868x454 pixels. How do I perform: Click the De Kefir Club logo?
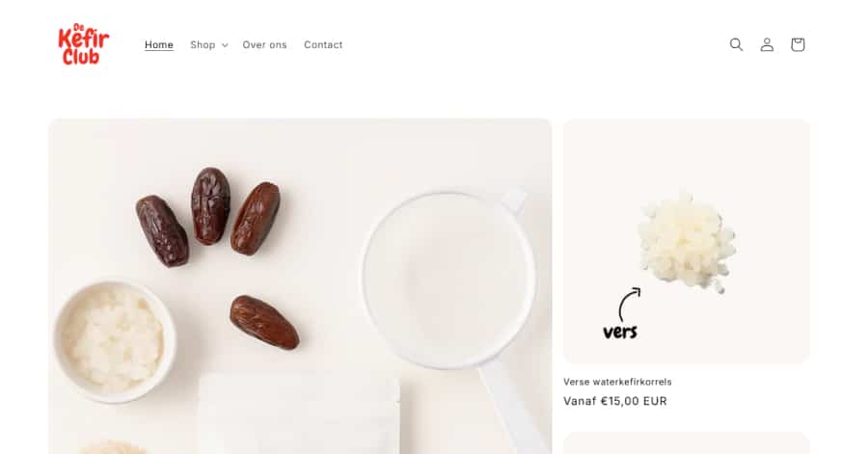[84, 44]
